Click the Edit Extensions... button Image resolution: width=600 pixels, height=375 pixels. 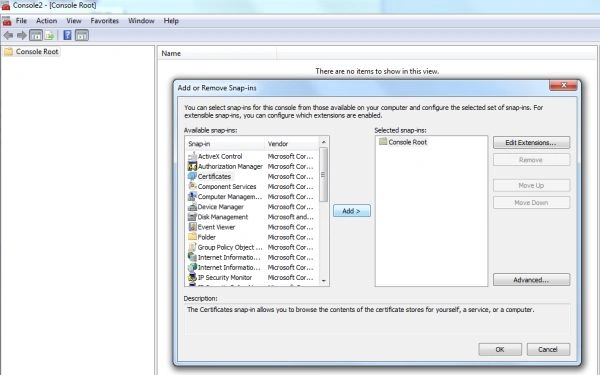pyautogui.click(x=531, y=143)
